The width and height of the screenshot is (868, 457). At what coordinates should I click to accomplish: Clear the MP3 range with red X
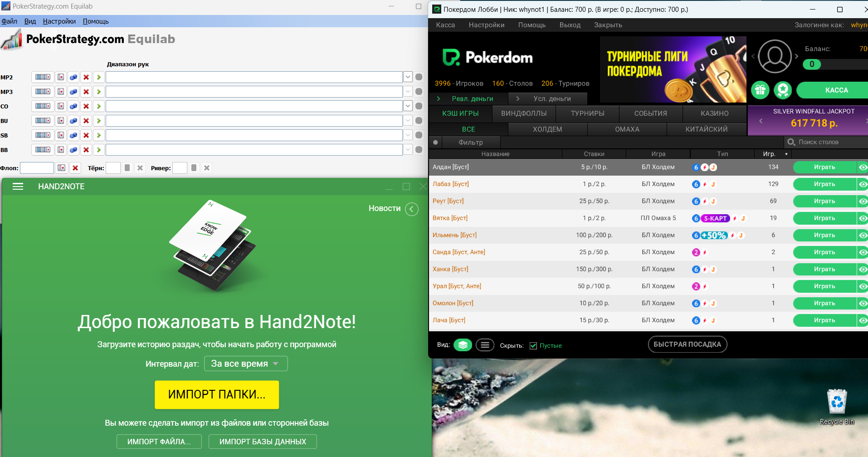point(86,92)
